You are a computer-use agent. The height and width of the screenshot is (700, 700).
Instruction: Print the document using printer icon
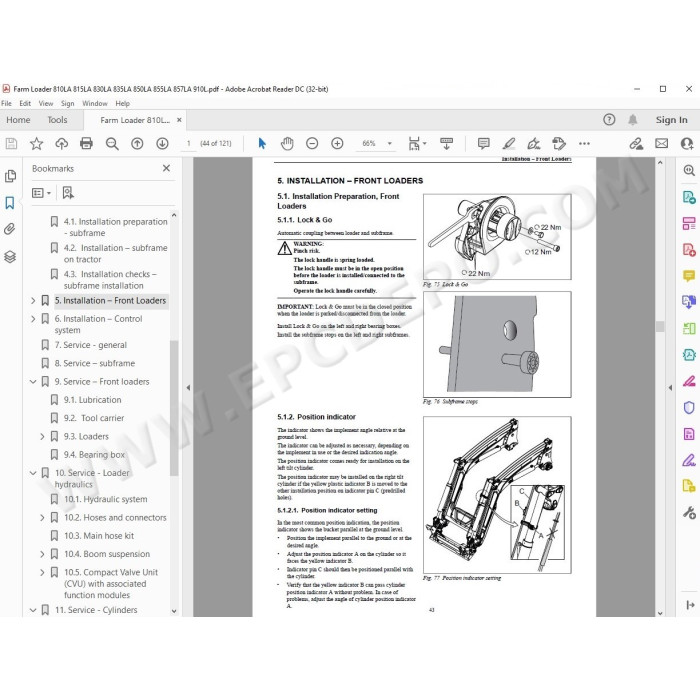pos(86,143)
